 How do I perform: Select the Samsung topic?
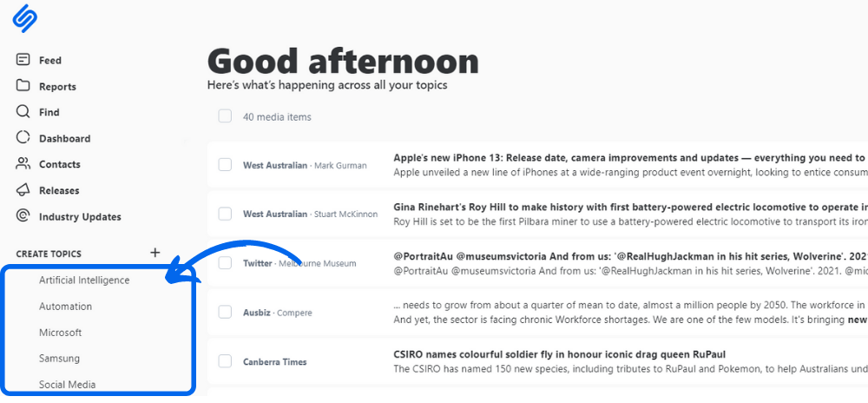pyautogui.click(x=59, y=358)
